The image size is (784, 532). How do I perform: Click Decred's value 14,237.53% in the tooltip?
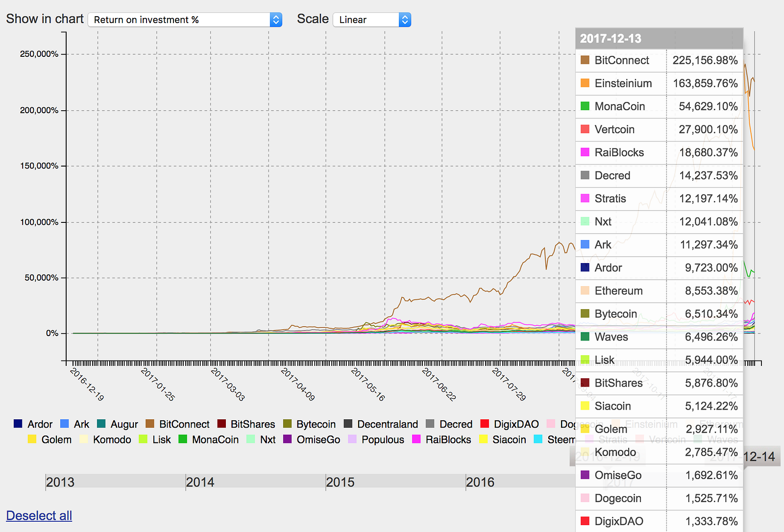[708, 175]
